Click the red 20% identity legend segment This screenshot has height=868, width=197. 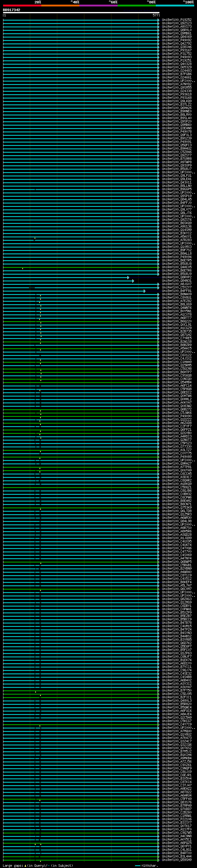(22, 6)
